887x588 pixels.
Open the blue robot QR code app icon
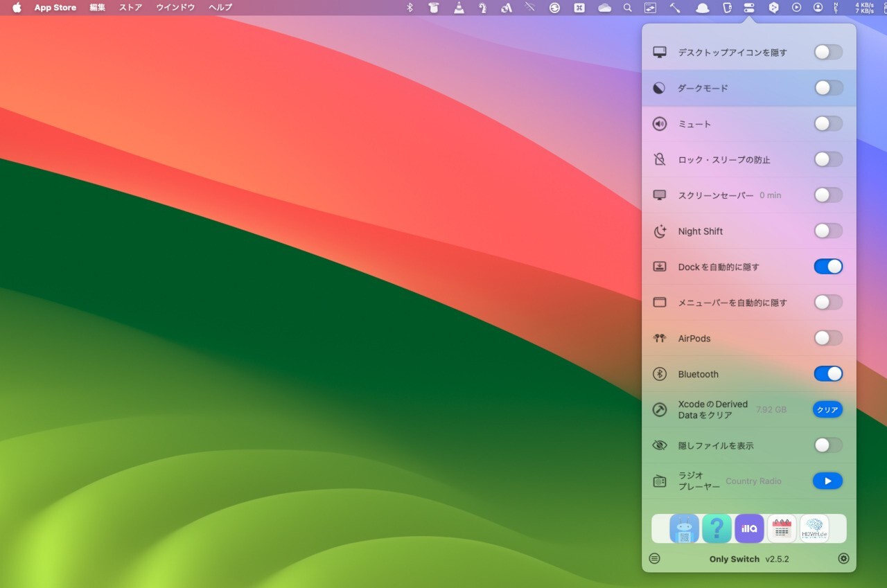(684, 528)
